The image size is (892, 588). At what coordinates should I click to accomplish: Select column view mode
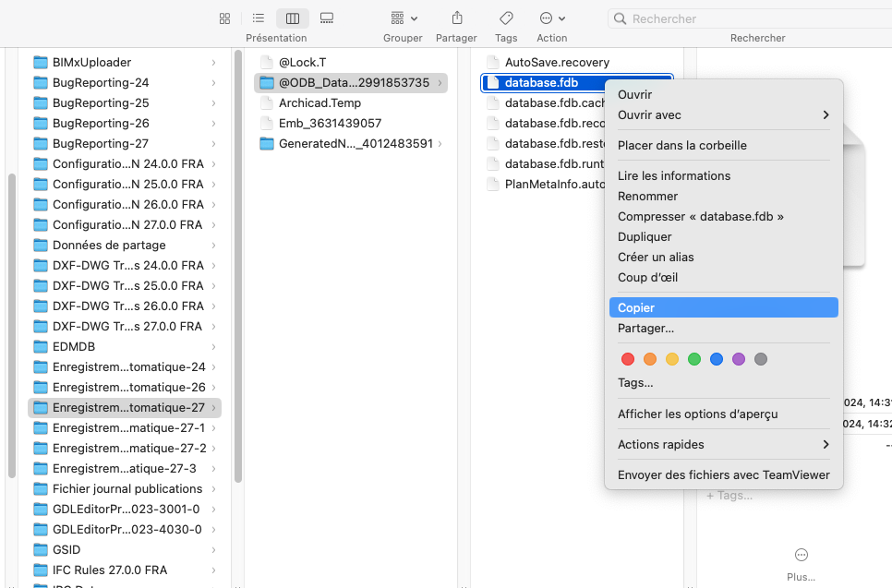click(293, 18)
